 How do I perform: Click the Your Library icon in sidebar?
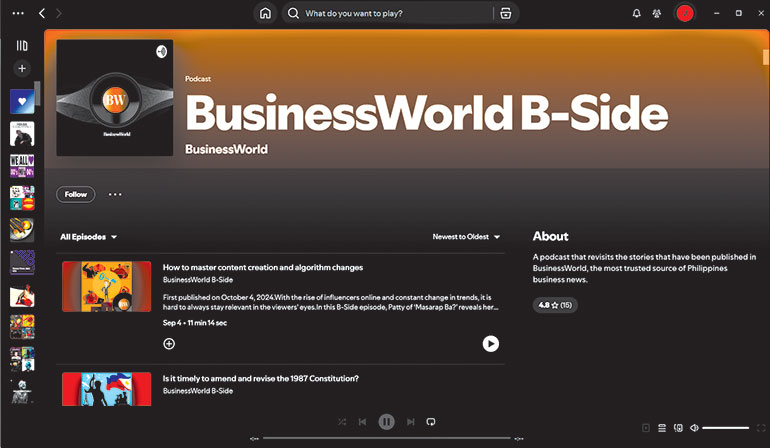[22, 46]
